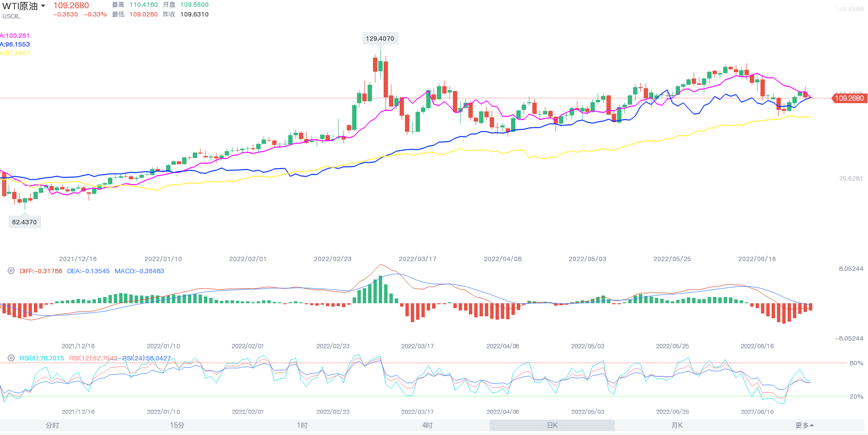The height and width of the screenshot is (435, 868).
Task: Click the RSI(12) legend label
Action: (x=93, y=358)
